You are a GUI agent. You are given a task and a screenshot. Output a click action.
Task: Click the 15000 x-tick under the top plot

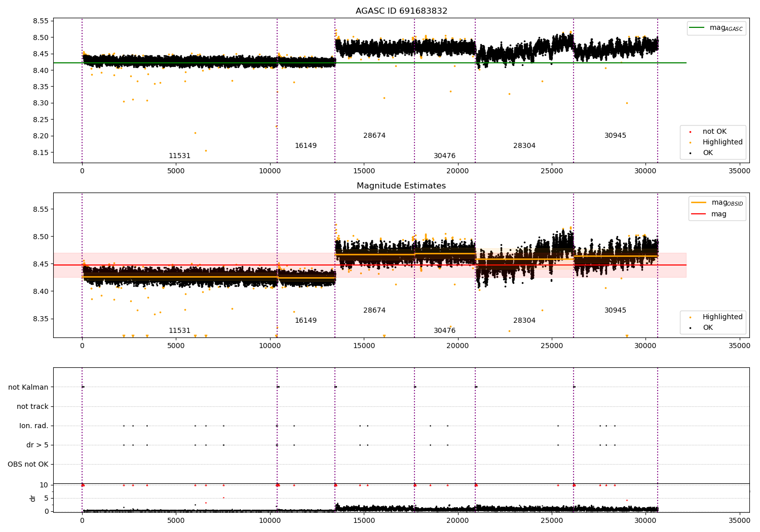(364, 171)
